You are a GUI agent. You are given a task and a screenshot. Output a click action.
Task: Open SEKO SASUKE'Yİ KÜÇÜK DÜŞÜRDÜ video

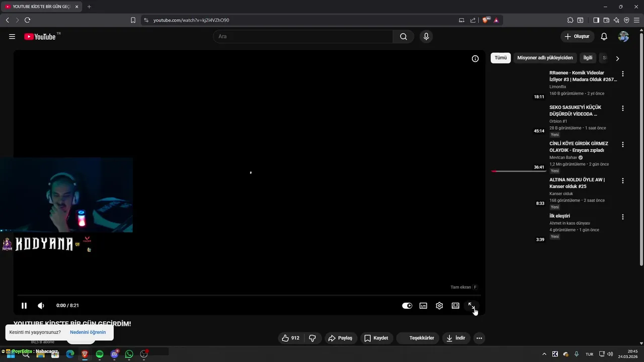coord(575,111)
